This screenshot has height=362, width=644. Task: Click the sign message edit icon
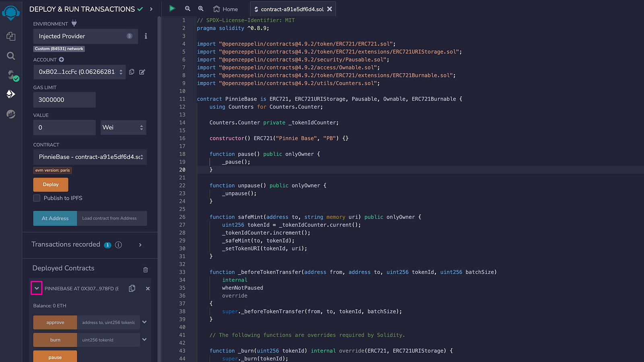142,72
